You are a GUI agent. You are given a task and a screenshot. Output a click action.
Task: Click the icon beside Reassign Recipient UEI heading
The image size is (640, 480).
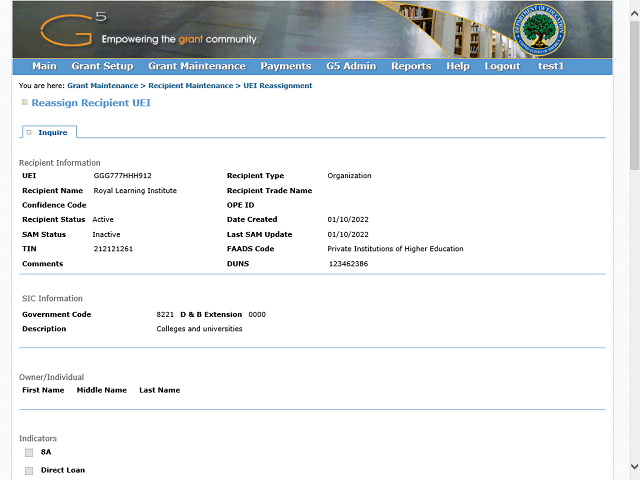point(25,102)
